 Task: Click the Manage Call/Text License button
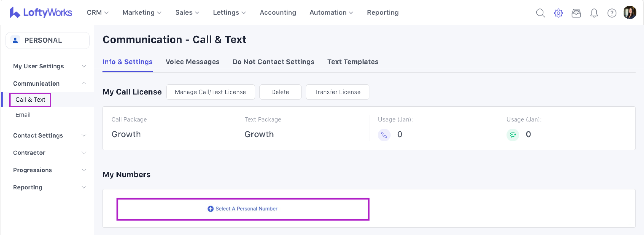tap(210, 92)
